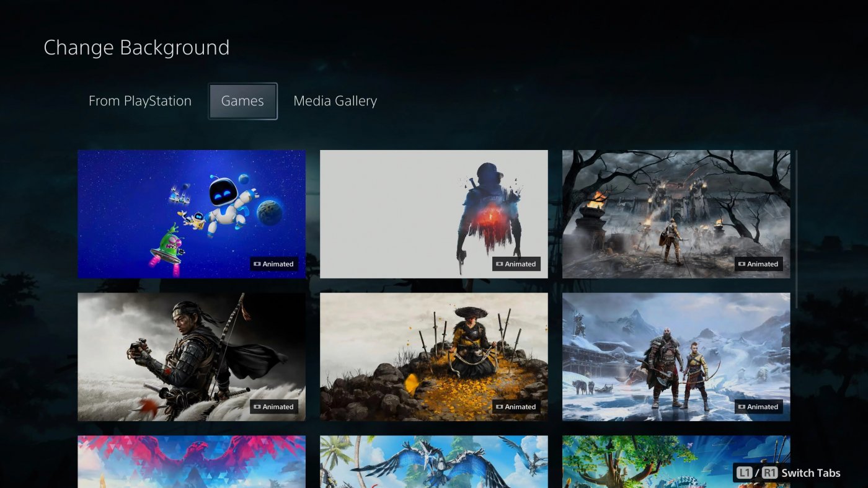Pick the dark castle knight background
Screen dimensions: 868x488
pyautogui.click(x=676, y=214)
